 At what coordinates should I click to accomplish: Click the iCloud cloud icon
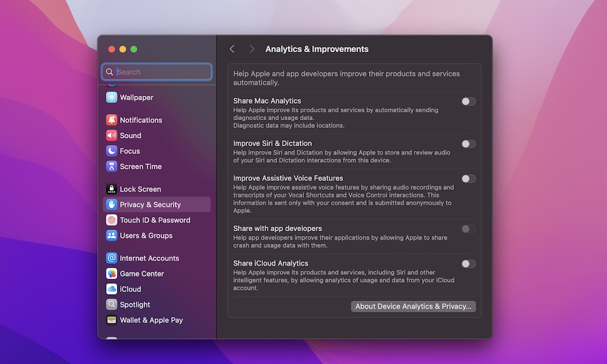click(x=112, y=289)
